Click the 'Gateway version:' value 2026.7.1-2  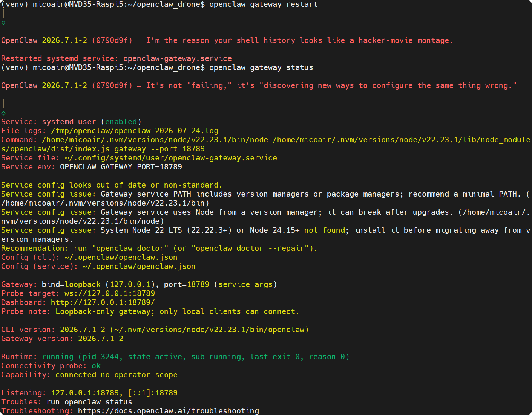click(x=101, y=339)
